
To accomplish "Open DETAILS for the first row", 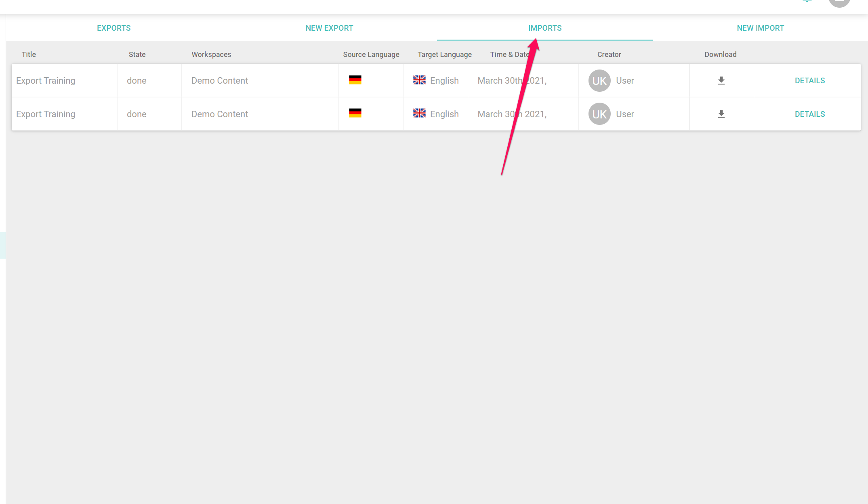I will [809, 80].
